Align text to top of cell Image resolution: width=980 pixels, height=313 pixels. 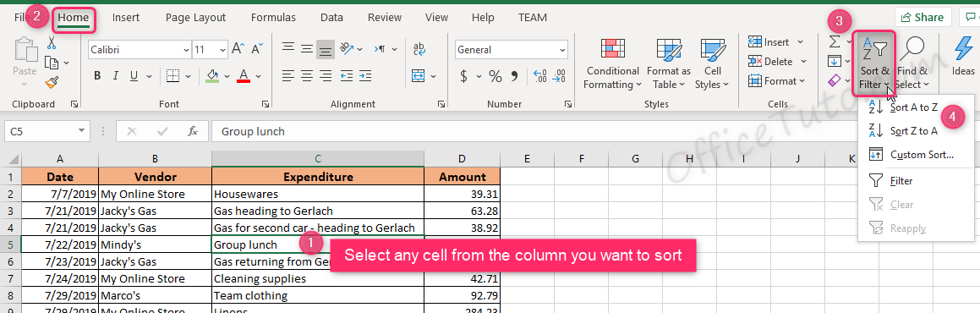[287, 48]
